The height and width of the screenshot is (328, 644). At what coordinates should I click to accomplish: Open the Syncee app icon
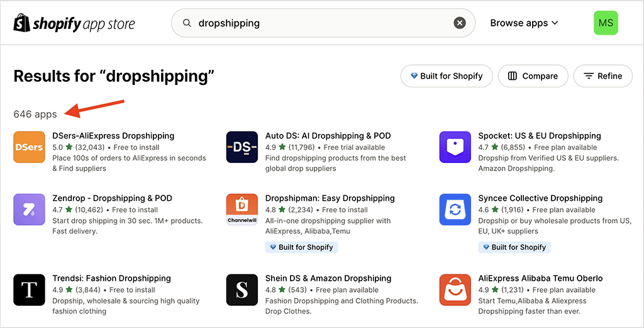click(x=455, y=210)
